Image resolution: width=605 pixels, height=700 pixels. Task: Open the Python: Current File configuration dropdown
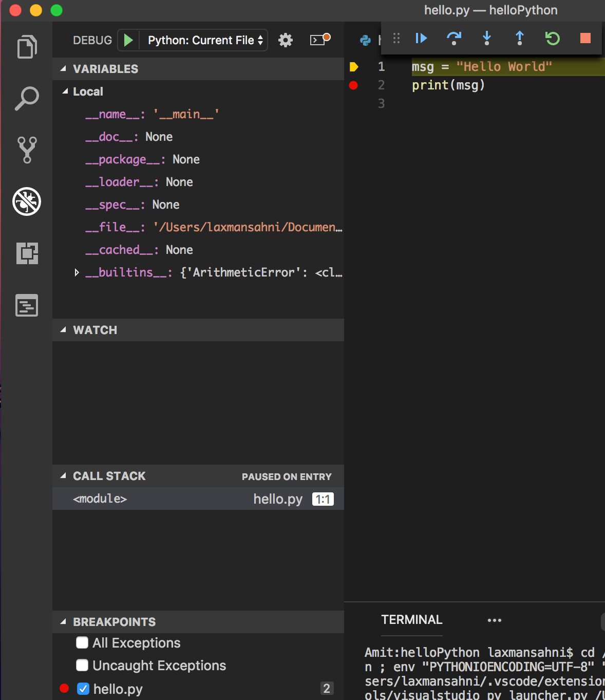[204, 40]
